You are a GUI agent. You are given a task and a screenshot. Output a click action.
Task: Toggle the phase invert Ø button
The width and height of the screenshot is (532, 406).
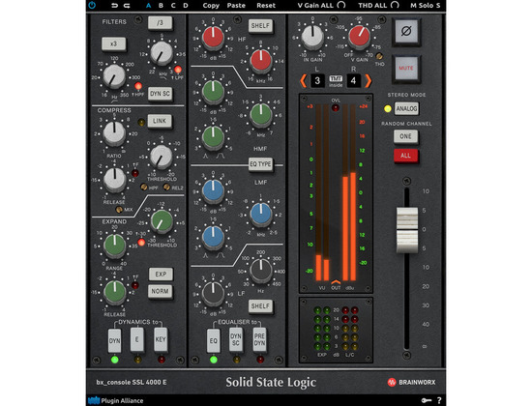[406, 32]
